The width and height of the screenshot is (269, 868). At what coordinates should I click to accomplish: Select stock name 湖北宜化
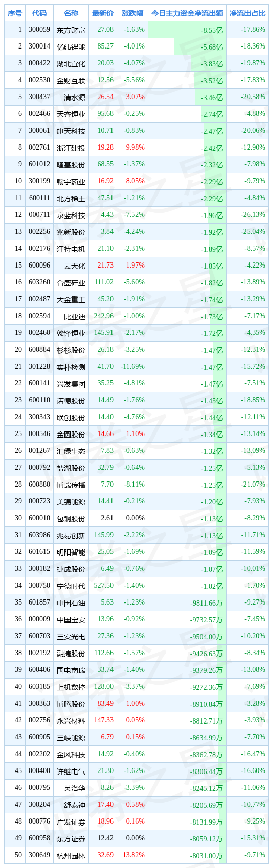click(x=71, y=64)
